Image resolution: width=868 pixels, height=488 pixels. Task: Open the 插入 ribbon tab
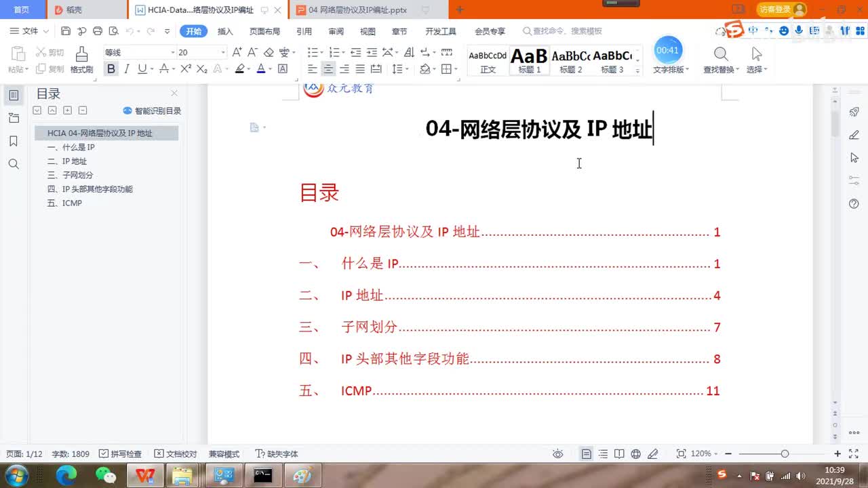(x=225, y=31)
